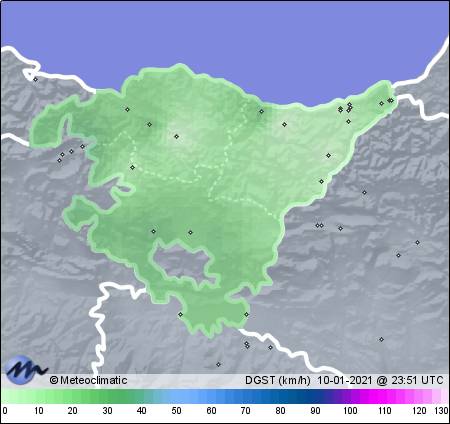Pick the light blue band at 50 on the scale
Image resolution: width=450 pixels, height=424 pixels.
pyautogui.click(x=176, y=396)
